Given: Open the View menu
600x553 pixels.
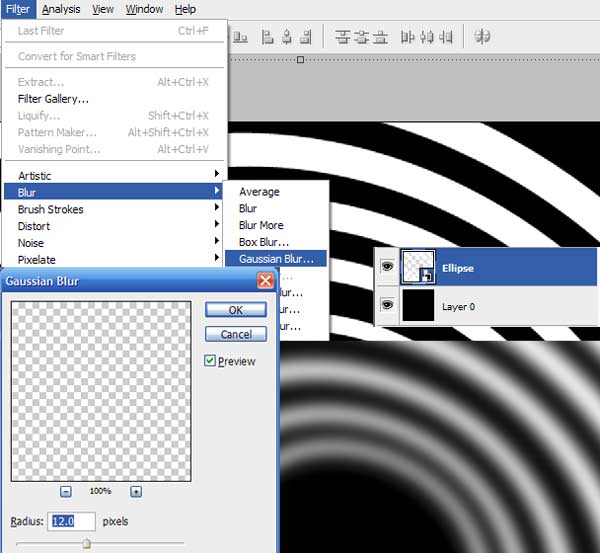Looking at the screenshot, I should [103, 9].
